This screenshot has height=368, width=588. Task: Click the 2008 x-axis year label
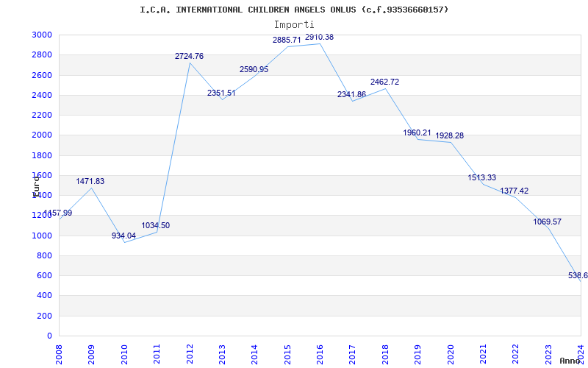pyautogui.click(x=59, y=354)
